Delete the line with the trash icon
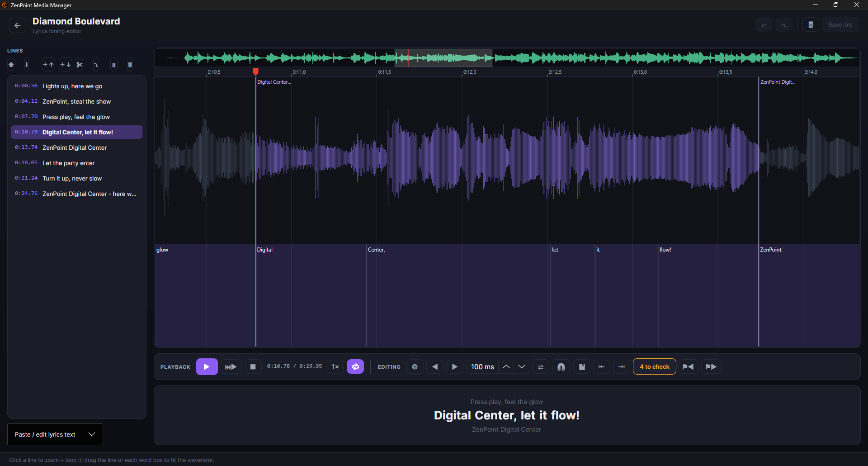 point(130,65)
